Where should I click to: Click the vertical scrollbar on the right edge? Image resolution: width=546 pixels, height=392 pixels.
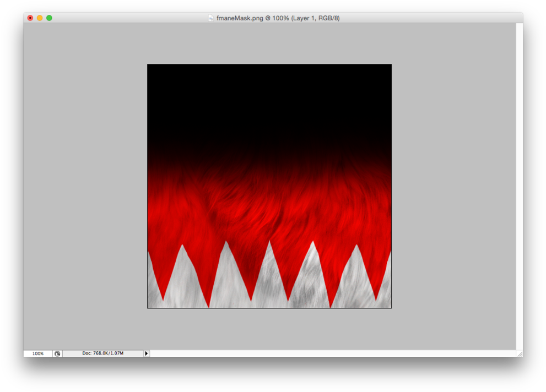519,187
